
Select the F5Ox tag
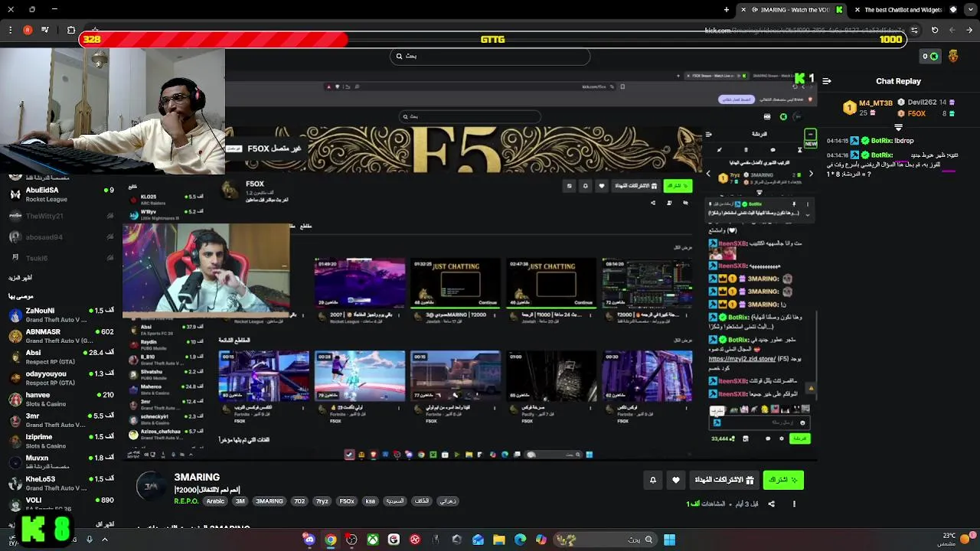tap(347, 501)
